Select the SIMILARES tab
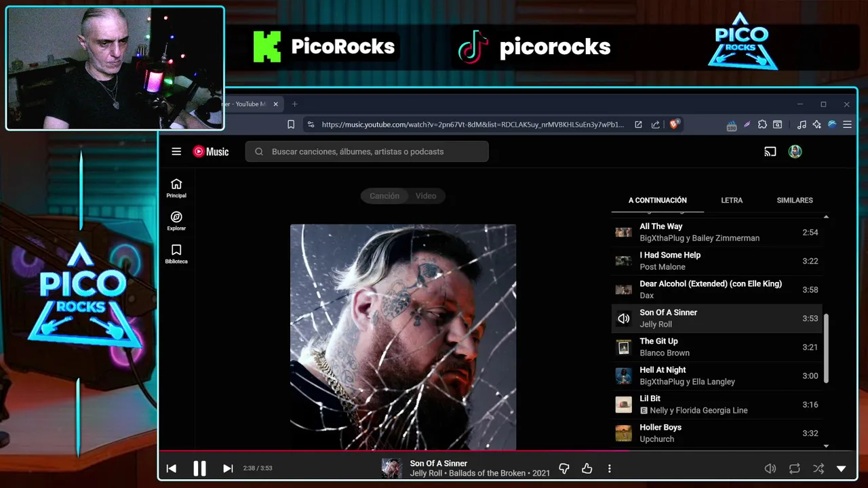868x488 pixels. pyautogui.click(x=795, y=201)
